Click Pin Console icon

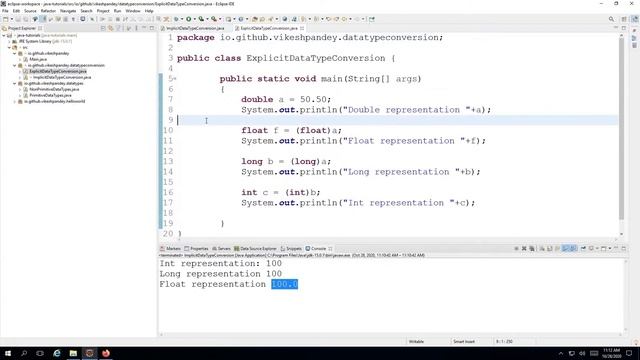(583, 249)
